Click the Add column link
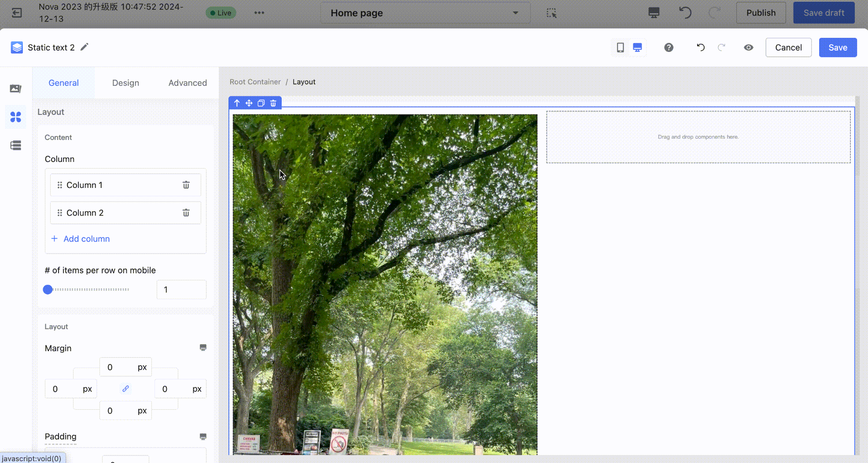868x463 pixels. click(x=86, y=239)
